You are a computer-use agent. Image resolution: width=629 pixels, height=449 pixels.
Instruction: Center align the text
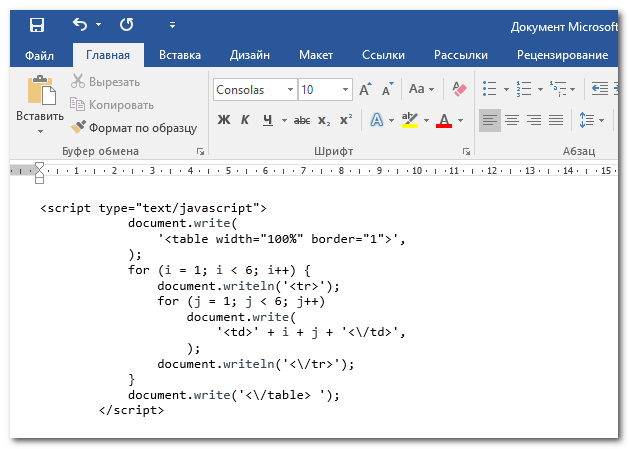(512, 120)
